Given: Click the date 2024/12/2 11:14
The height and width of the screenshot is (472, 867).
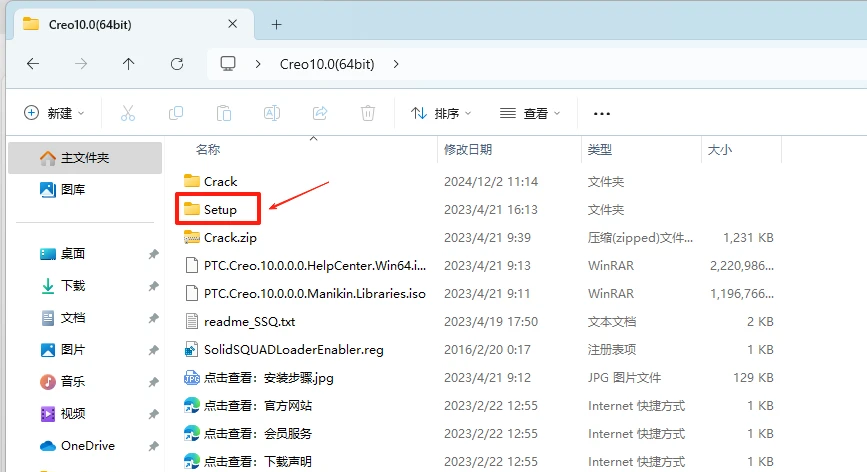Looking at the screenshot, I should click(x=490, y=182).
